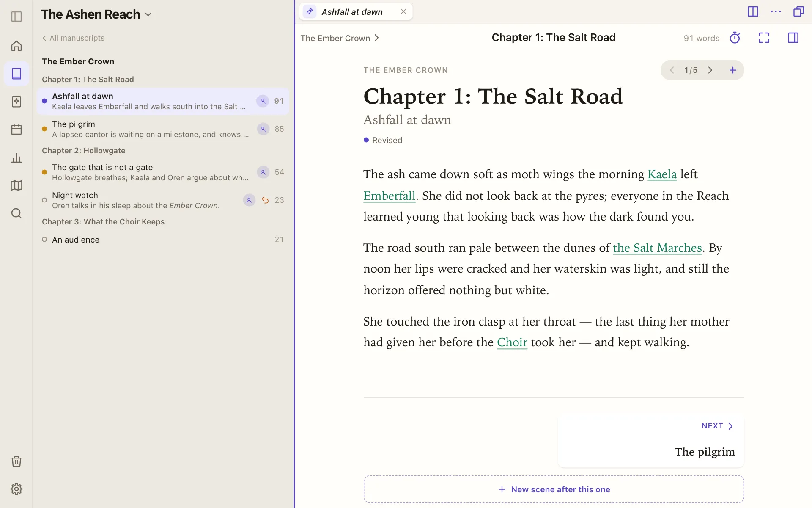Open the search icon in sidebar
812x508 pixels.
tap(16, 213)
